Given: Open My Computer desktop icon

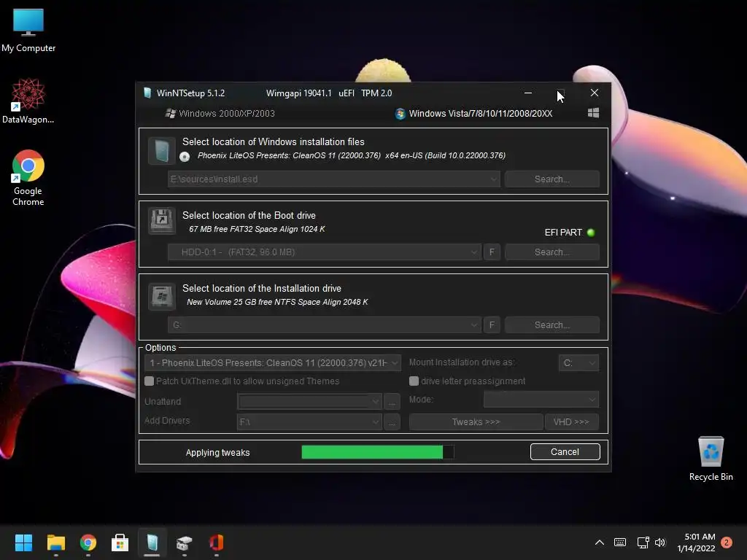Looking at the screenshot, I should click(x=28, y=30).
